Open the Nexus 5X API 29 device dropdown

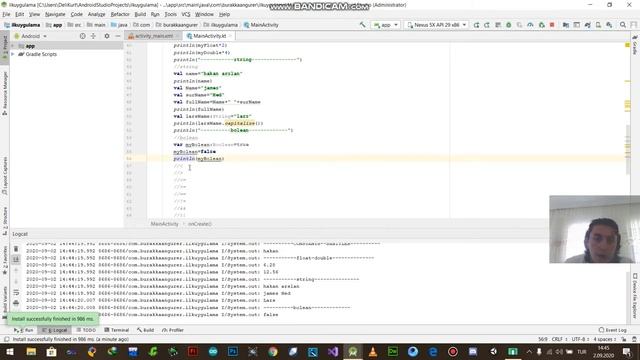(x=437, y=25)
